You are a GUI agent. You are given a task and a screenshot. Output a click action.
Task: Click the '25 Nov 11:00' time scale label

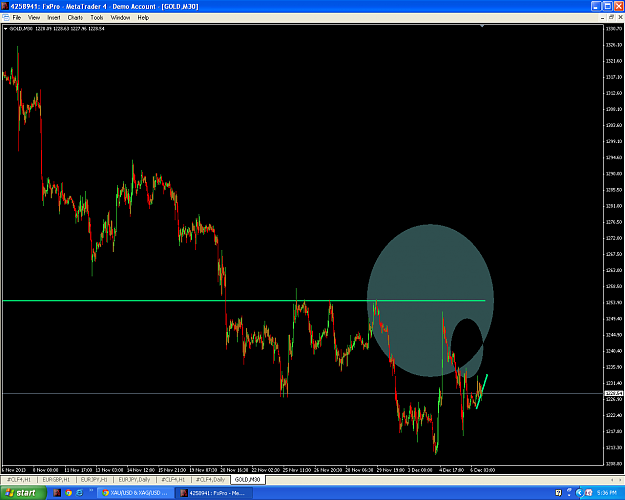[x=297, y=470]
